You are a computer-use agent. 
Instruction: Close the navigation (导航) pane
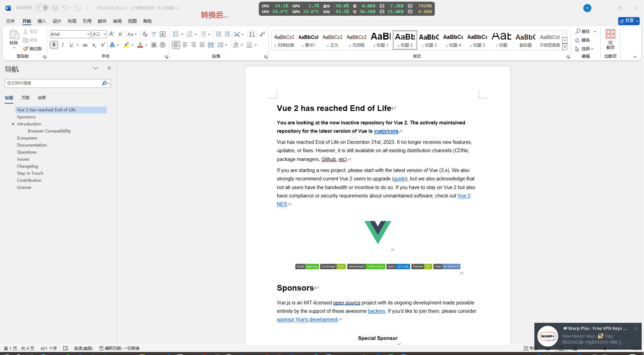(109, 68)
